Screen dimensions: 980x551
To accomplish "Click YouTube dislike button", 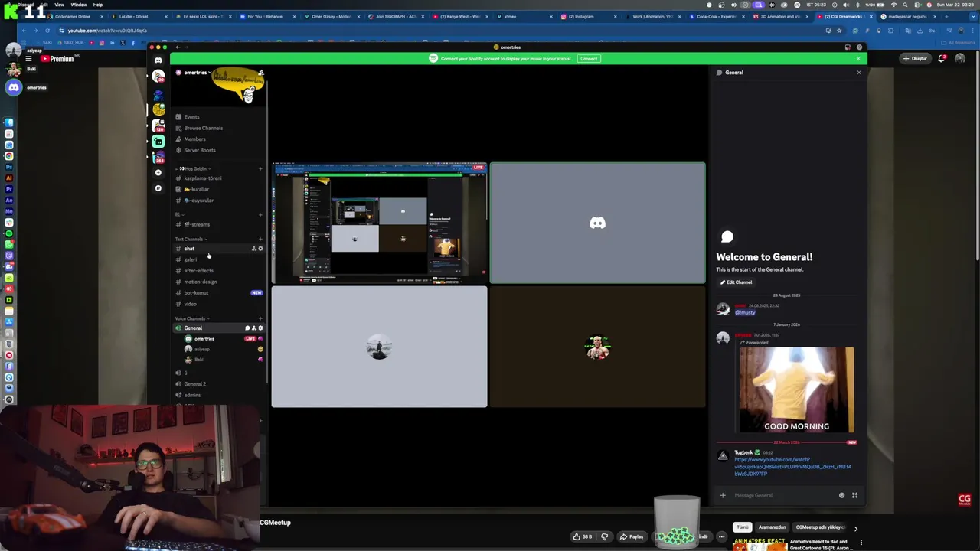I will click(x=604, y=536).
